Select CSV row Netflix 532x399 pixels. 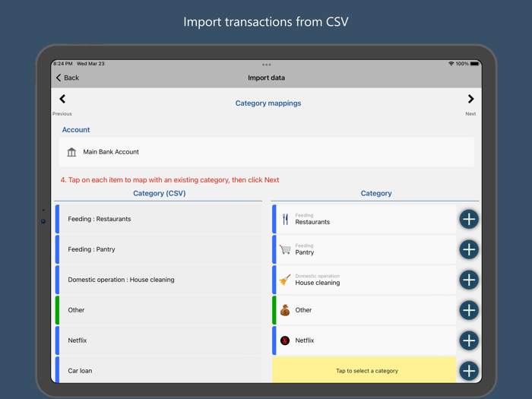(x=159, y=340)
